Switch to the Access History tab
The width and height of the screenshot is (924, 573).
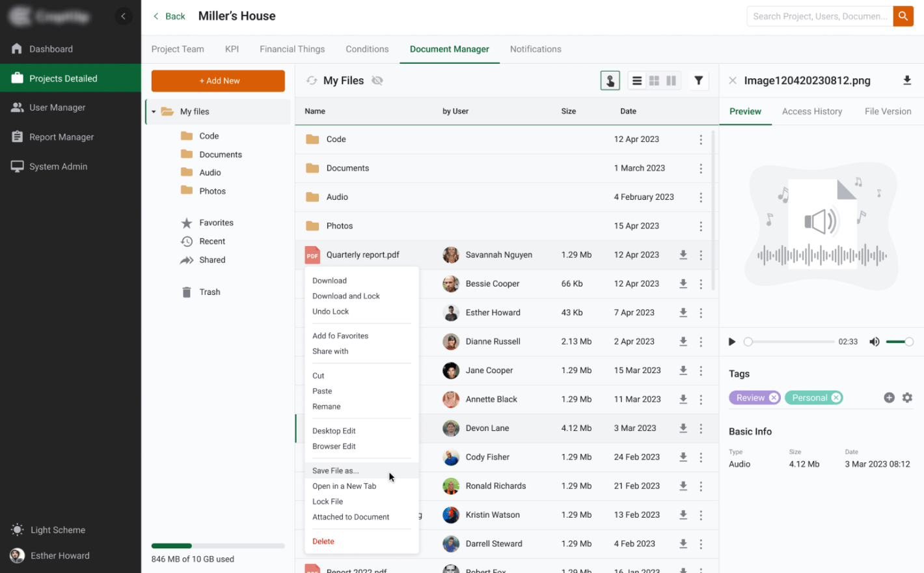tap(811, 111)
